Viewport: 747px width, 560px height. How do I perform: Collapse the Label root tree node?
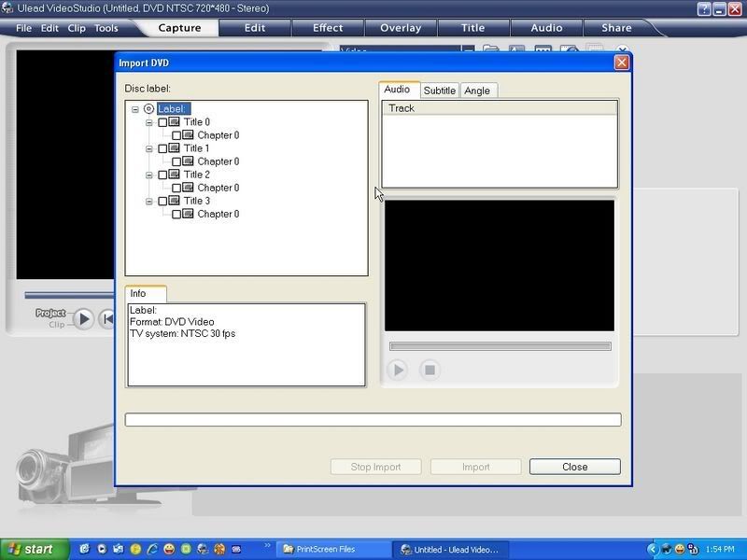click(135, 109)
